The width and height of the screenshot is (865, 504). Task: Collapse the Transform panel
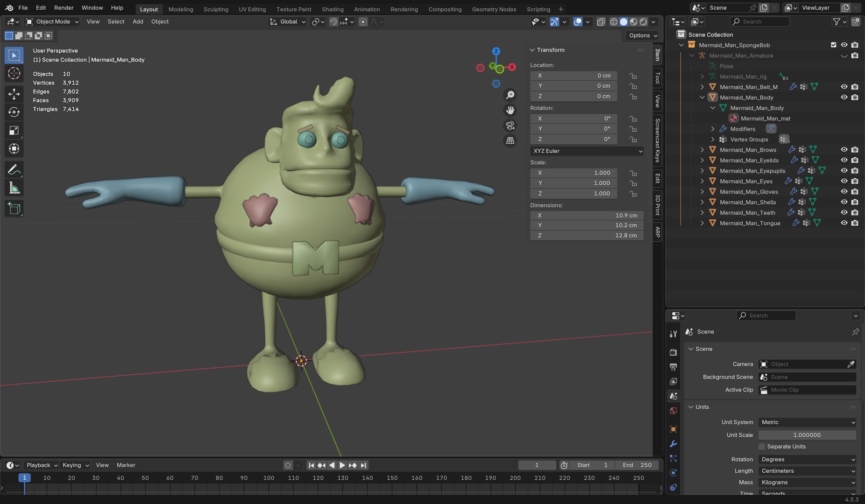tap(532, 50)
